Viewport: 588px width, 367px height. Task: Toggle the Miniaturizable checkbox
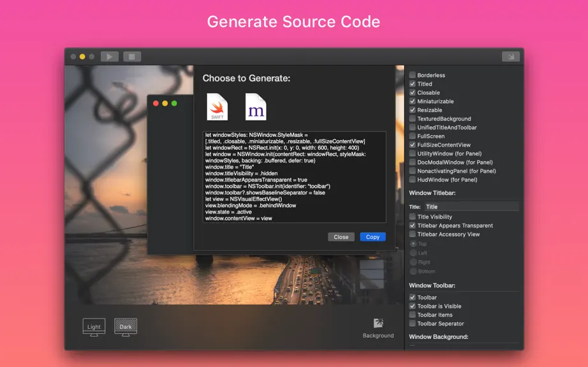pyautogui.click(x=413, y=101)
